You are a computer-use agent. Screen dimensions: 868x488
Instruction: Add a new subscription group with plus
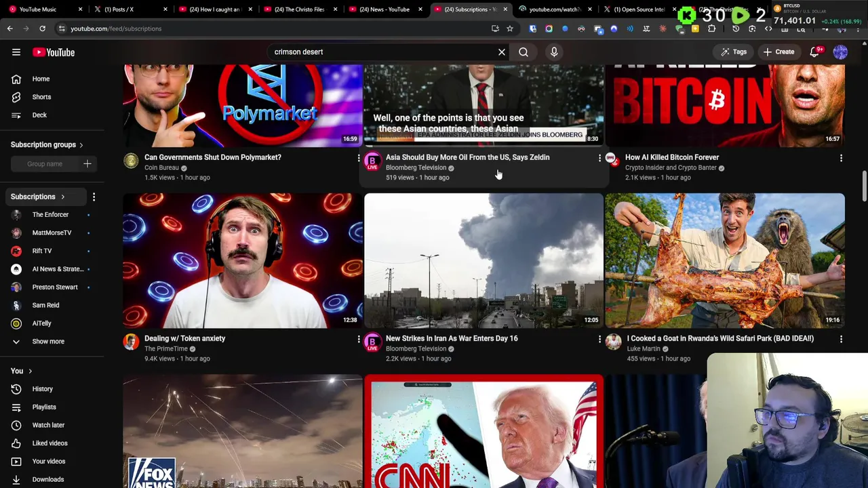coord(87,163)
